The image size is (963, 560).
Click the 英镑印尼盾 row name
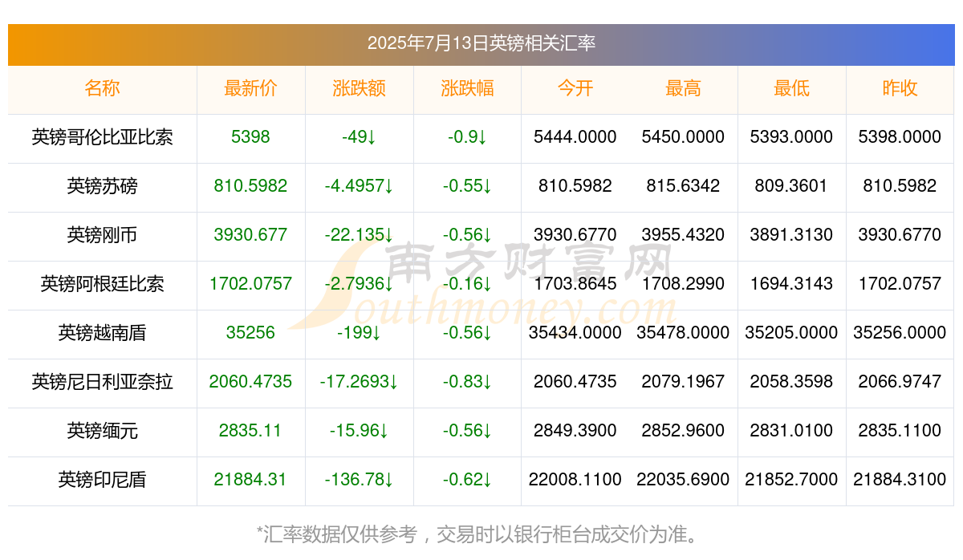pos(102,480)
